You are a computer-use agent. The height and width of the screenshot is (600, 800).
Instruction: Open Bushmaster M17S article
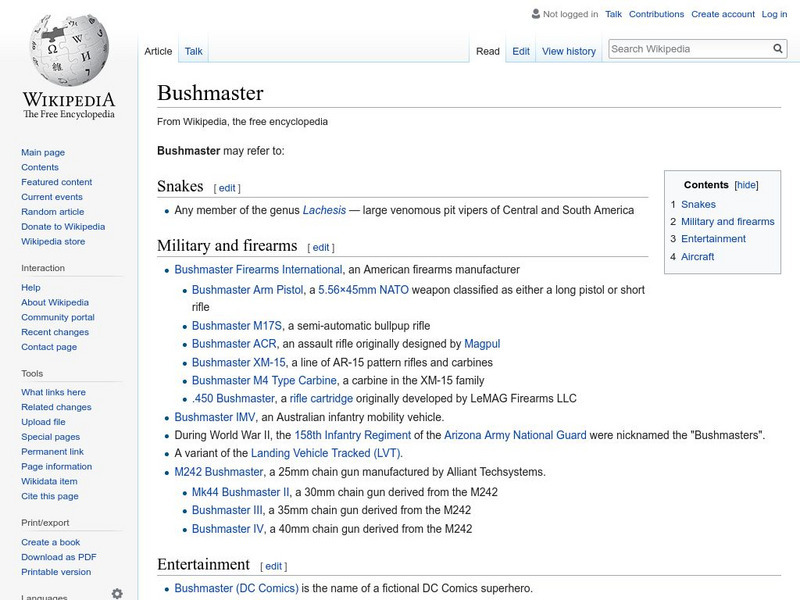237,326
